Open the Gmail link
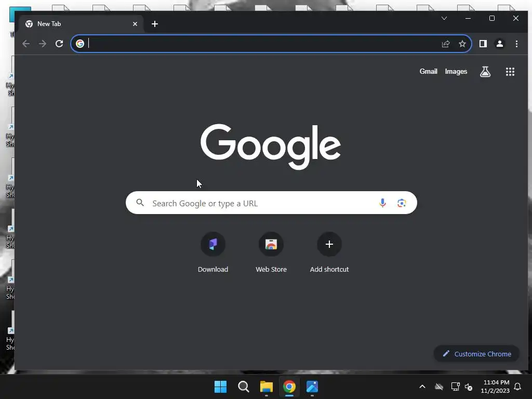This screenshot has height=399, width=532. pos(428,72)
